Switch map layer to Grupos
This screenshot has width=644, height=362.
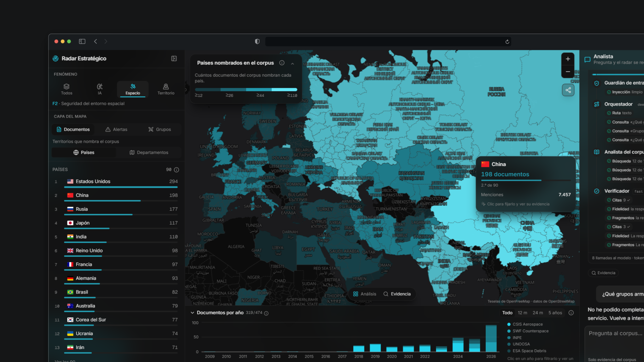tap(160, 129)
